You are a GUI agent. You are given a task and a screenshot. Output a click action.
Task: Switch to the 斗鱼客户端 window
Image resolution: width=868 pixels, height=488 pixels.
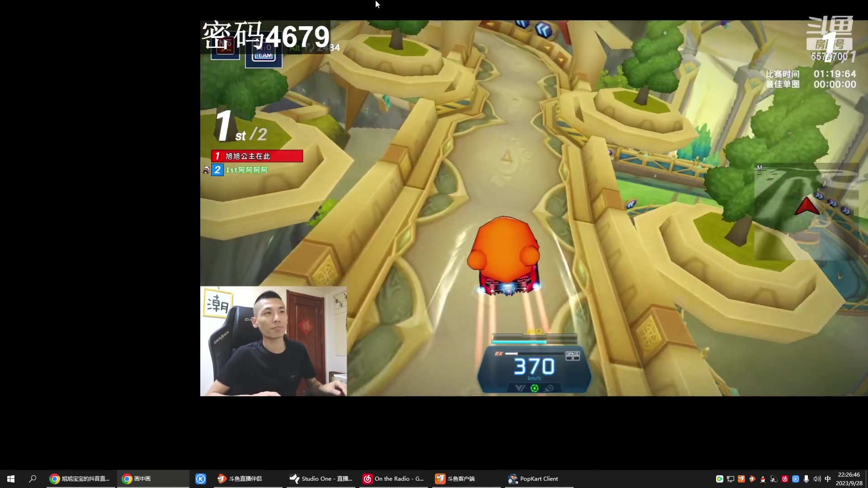click(x=467, y=479)
